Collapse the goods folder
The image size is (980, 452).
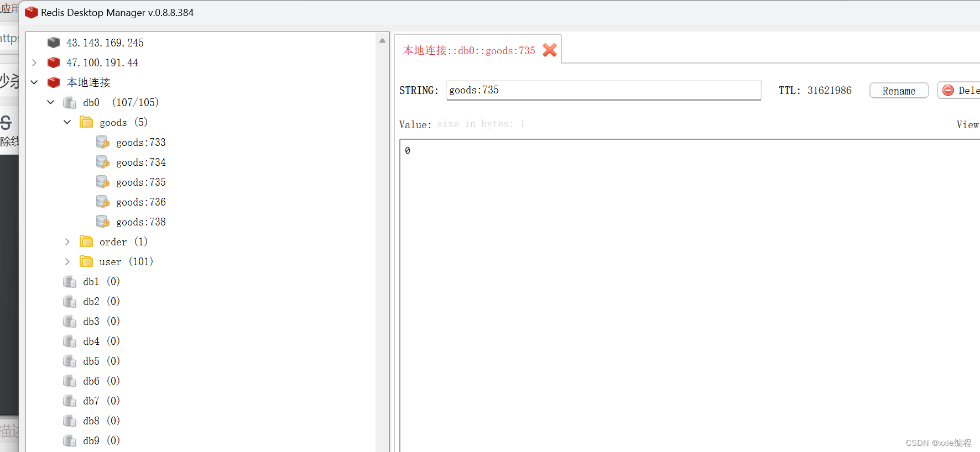click(x=67, y=122)
